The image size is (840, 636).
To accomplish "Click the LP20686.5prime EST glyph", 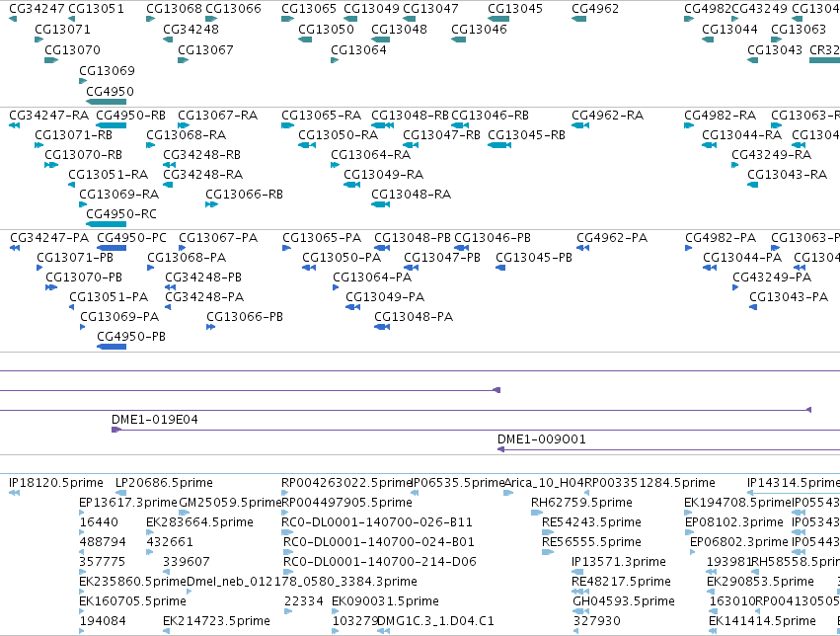I will pos(121,493).
